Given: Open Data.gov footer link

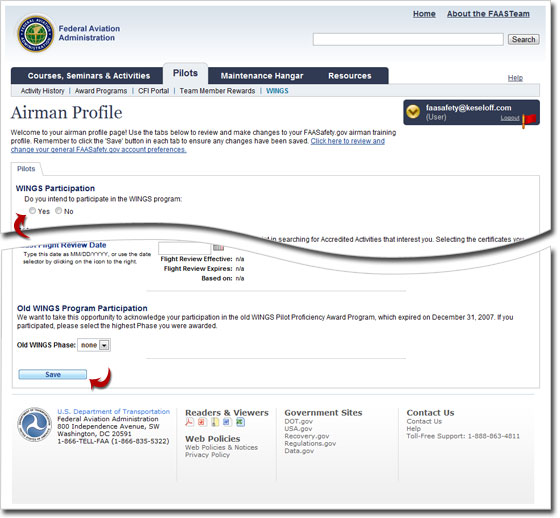Looking at the screenshot, I should pyautogui.click(x=299, y=451).
